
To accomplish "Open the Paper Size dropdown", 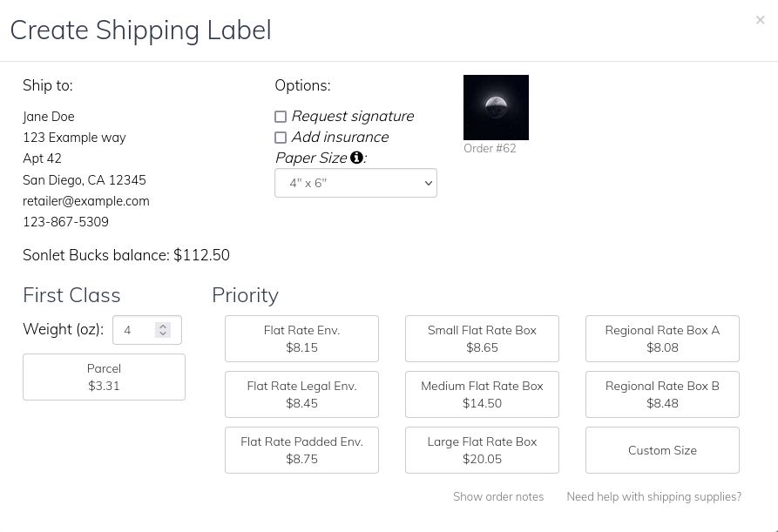I will pyautogui.click(x=355, y=183).
